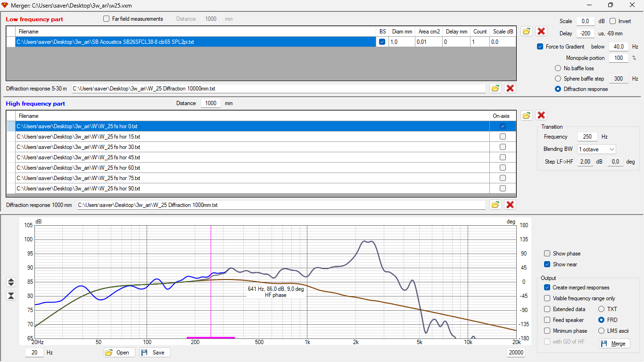
Task: Check On-axis for W_25 fs hor 90.txt
Action: (503, 189)
